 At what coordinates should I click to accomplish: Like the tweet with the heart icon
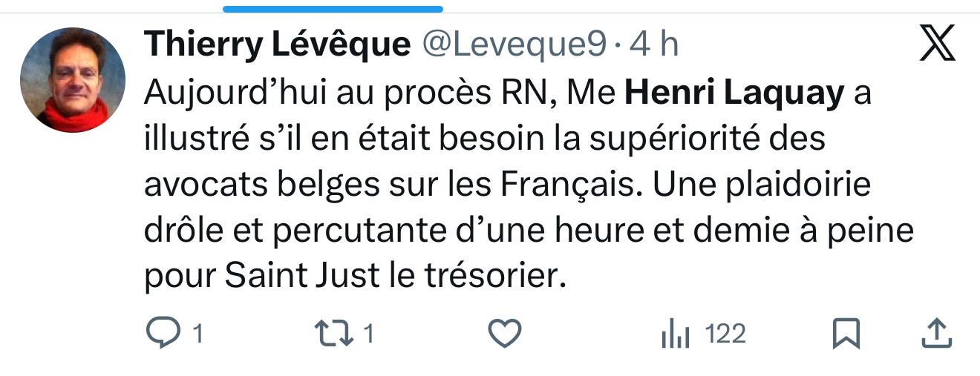[x=506, y=334]
